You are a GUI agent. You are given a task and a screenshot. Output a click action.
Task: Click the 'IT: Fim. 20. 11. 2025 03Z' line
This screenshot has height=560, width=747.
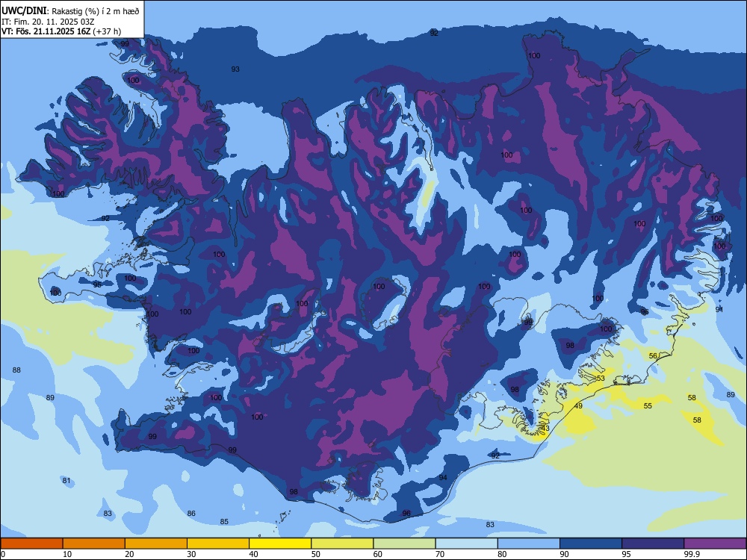[48, 22]
